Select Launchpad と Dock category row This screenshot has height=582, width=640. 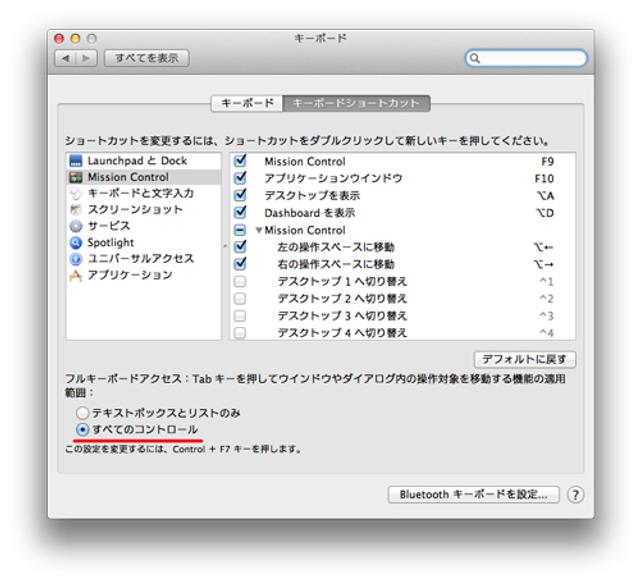coord(144,161)
